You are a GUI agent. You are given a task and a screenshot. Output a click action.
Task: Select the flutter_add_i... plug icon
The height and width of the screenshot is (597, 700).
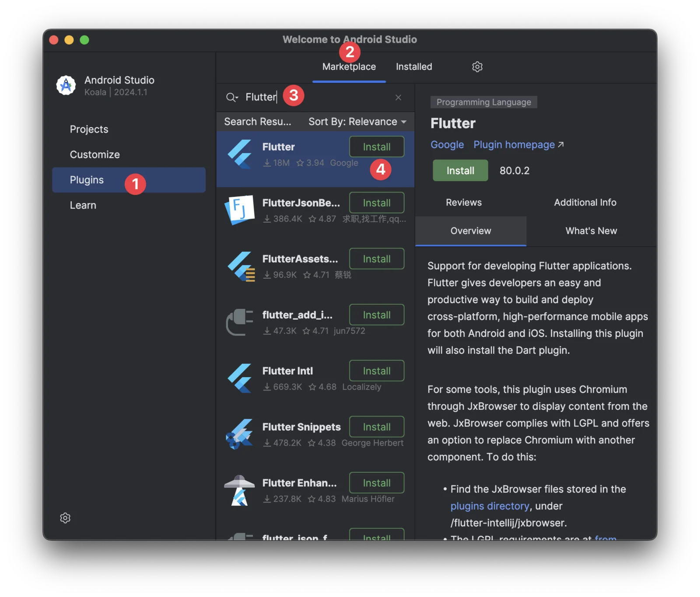tap(239, 322)
